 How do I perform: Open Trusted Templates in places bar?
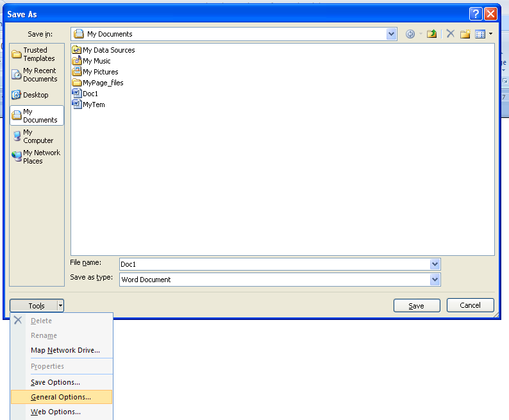[37, 55]
